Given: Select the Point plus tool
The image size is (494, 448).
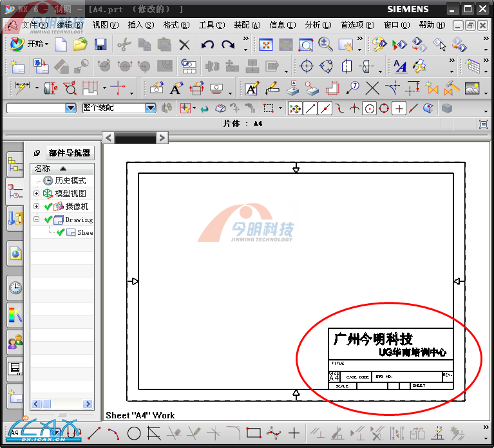Looking at the screenshot, I should [294, 433].
